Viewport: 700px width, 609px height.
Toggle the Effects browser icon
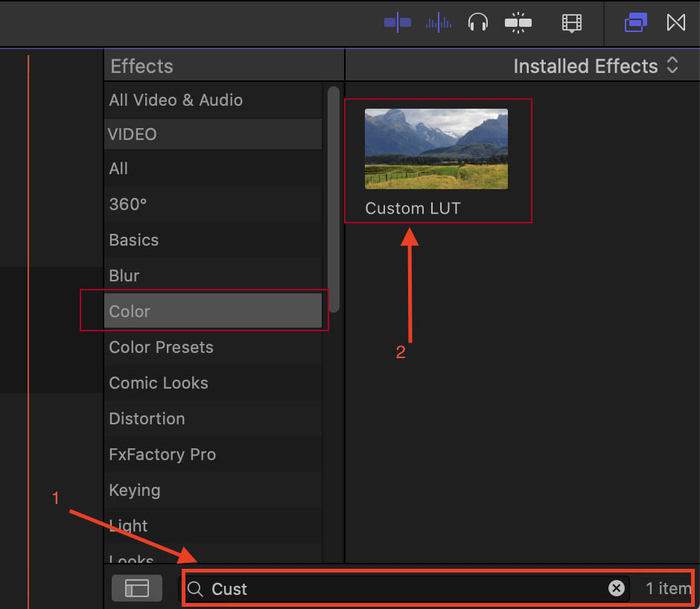pyautogui.click(x=636, y=22)
